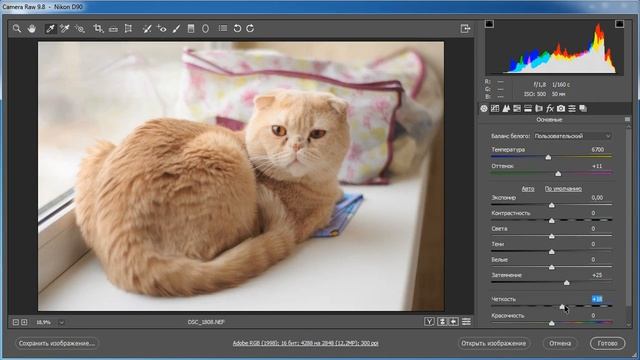This screenshot has width=640, height=360.
Task: Click the Готово (Done) button
Action: (x=607, y=343)
